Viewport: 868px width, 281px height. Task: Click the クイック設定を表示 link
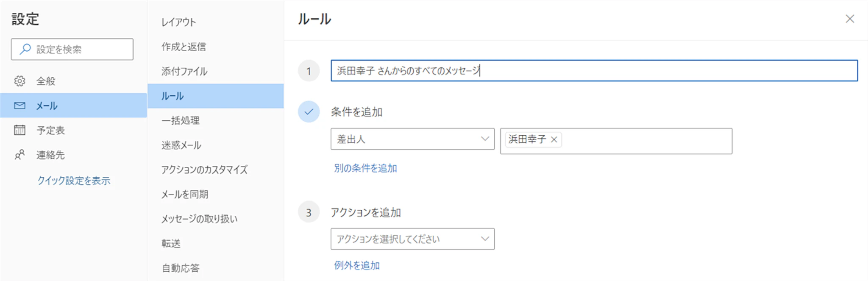(x=74, y=181)
